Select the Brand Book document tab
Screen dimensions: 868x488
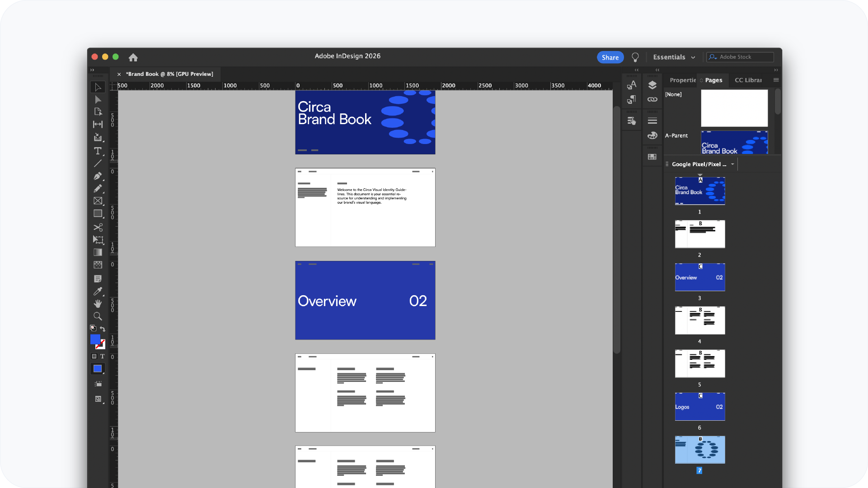click(169, 74)
